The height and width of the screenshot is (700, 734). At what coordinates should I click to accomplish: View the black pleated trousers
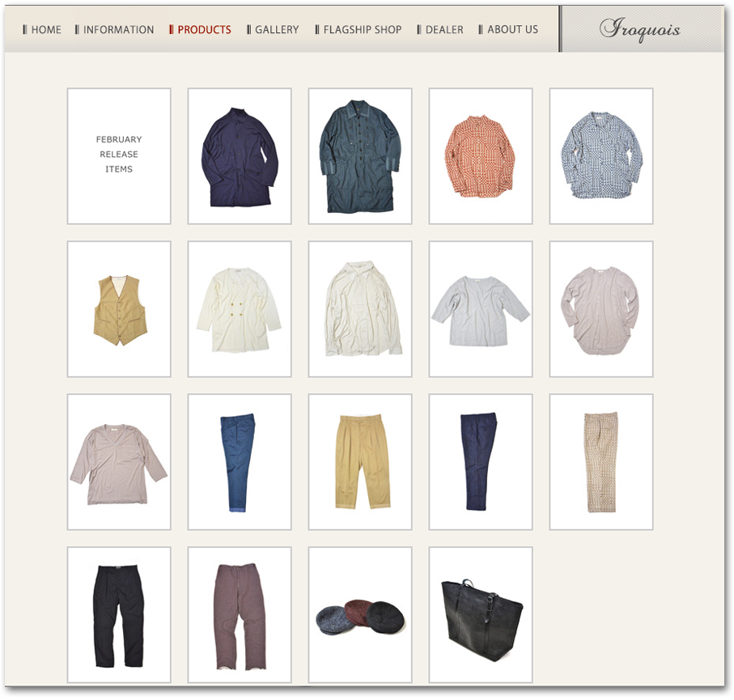[119, 615]
